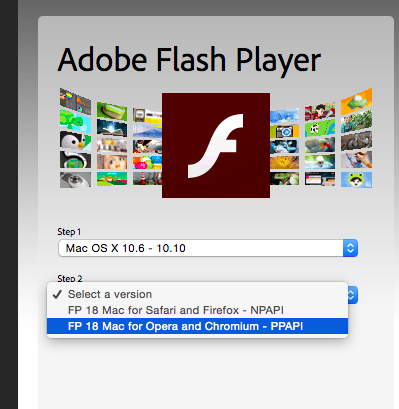Screen dimensions: 399x409
Task: Click the penguin thumbnail
Action: pyautogui.click(x=75, y=140)
